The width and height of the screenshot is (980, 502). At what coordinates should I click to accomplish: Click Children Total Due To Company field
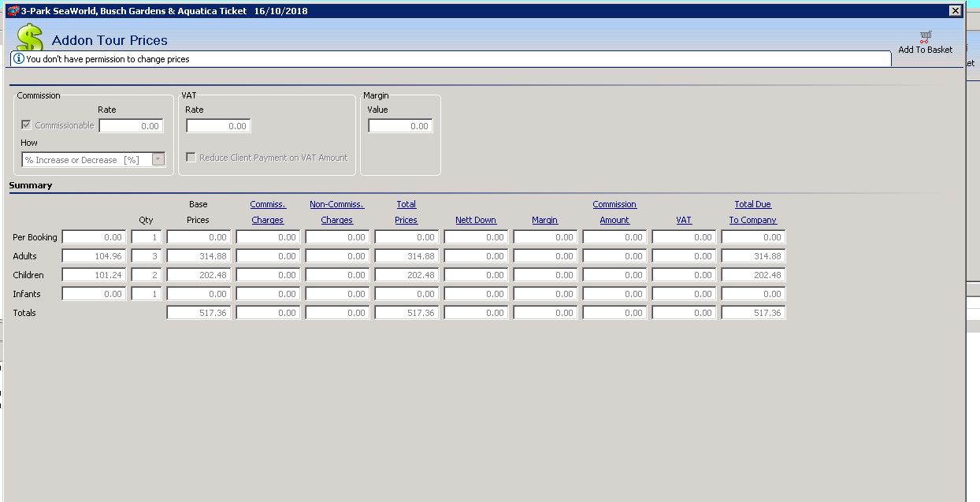[x=753, y=275]
